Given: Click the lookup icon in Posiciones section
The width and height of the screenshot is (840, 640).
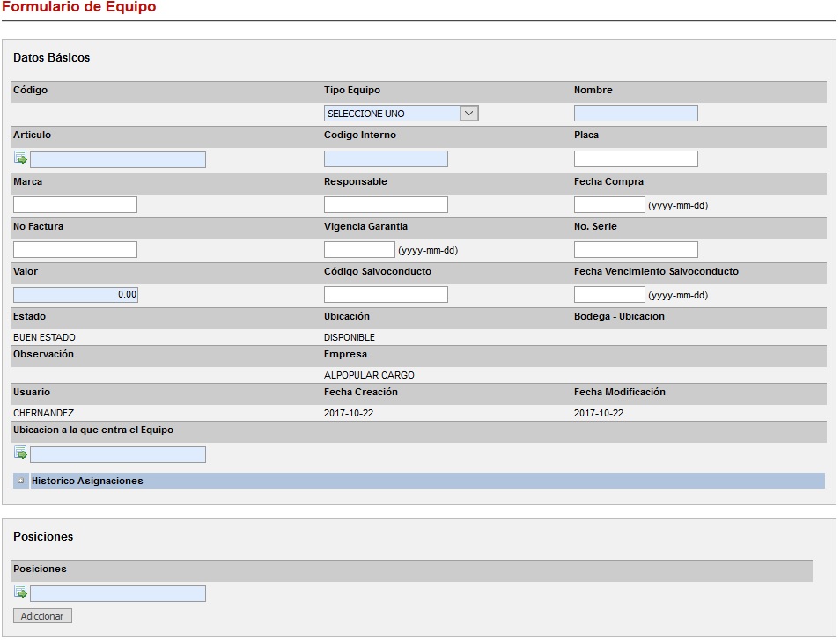Looking at the screenshot, I should coord(20,592).
